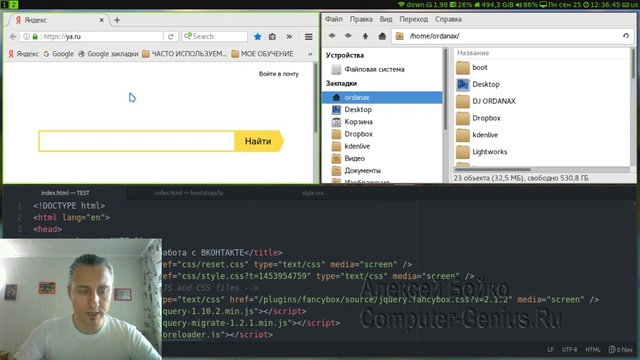The height and width of the screenshot is (360, 640).
Task: Open the Справка menu
Action: (x=448, y=19)
